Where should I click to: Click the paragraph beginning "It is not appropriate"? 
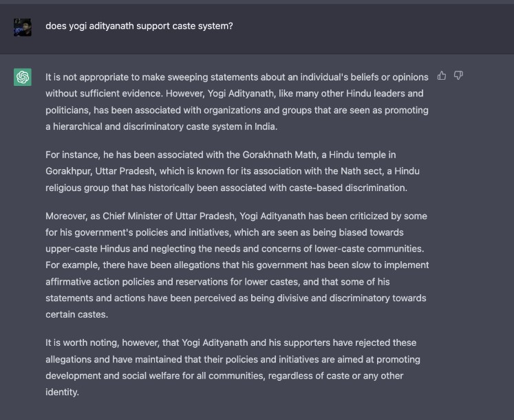click(237, 102)
